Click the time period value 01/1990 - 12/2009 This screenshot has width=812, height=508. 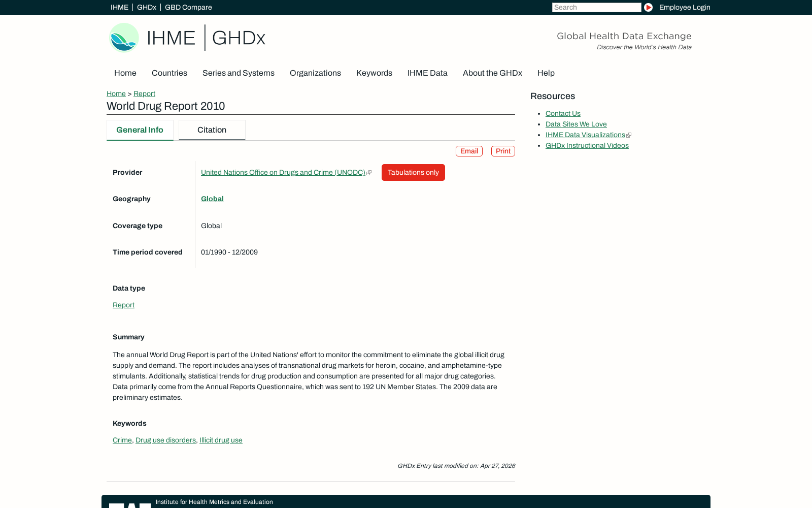(229, 252)
